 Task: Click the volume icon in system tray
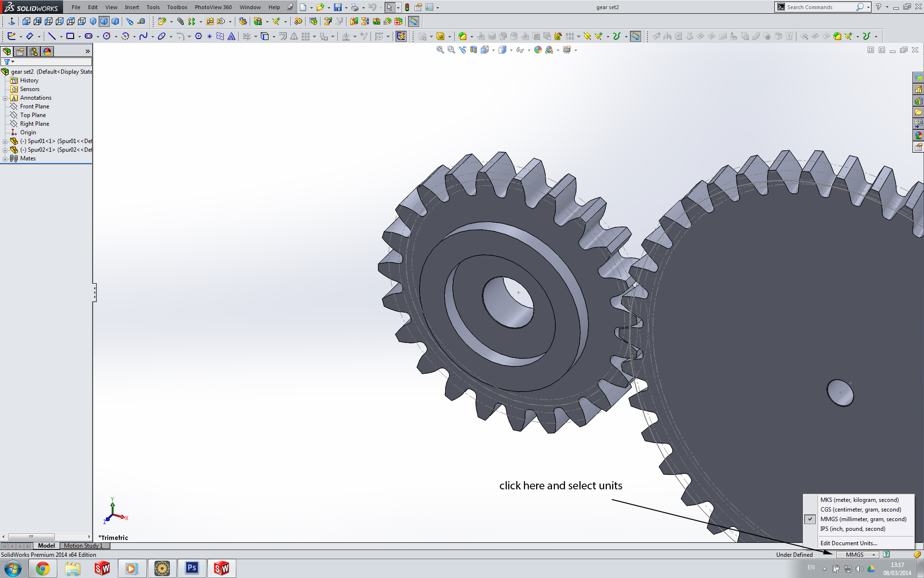click(860, 569)
